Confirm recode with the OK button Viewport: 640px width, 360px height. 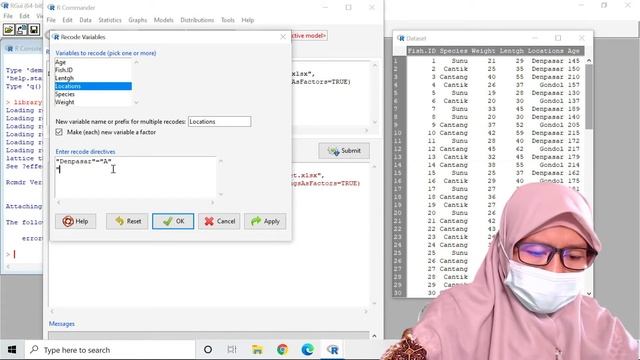click(x=173, y=221)
